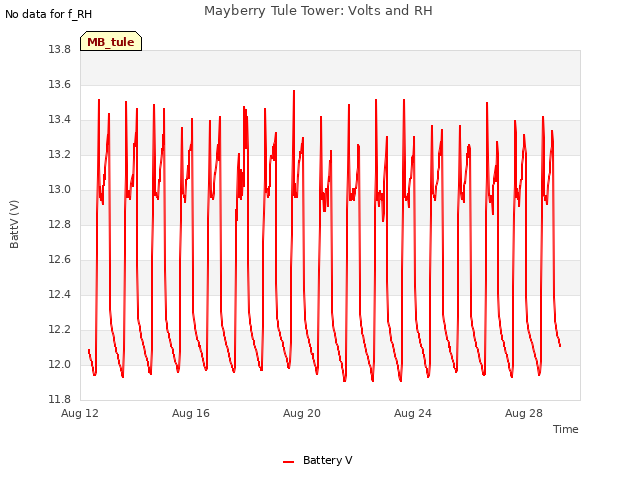Click the 13.0 y-axis value

(60, 189)
